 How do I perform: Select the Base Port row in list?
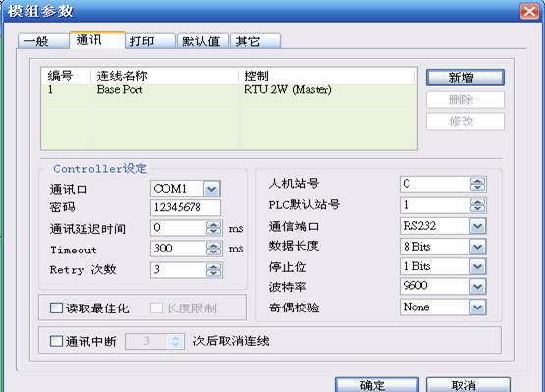click(229, 90)
